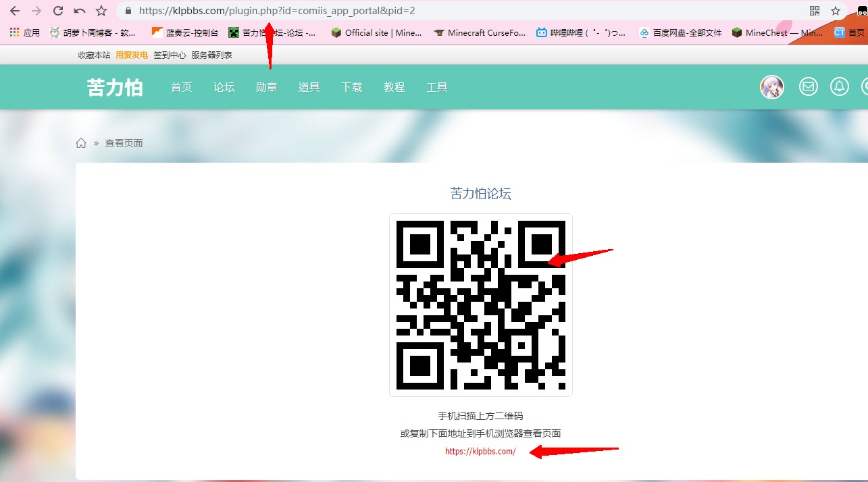
Task: Click the 签到中心 link
Action: click(x=170, y=55)
